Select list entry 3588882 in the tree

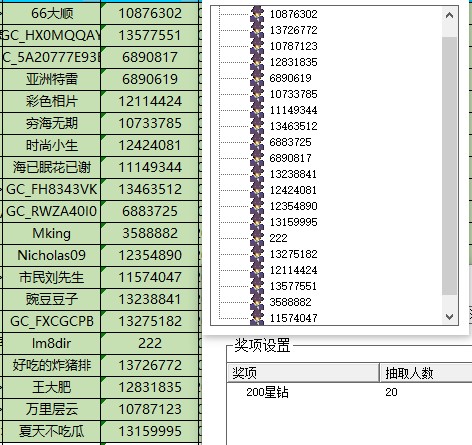point(290,302)
